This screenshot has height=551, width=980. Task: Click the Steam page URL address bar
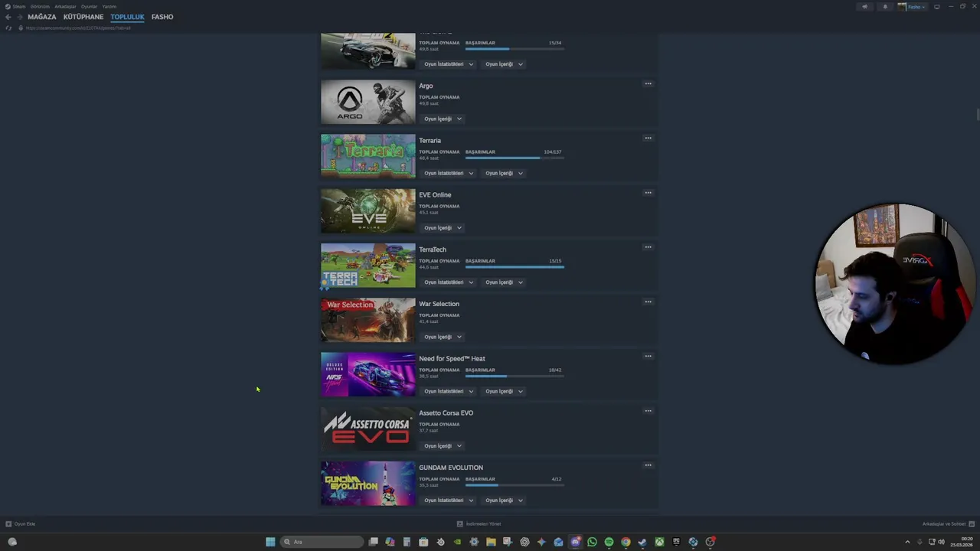point(78,28)
